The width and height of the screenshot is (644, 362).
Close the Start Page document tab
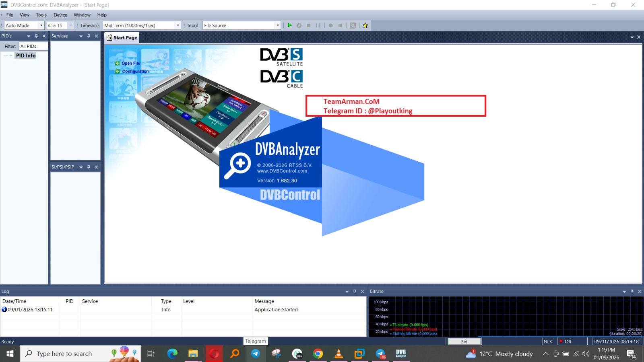click(639, 37)
